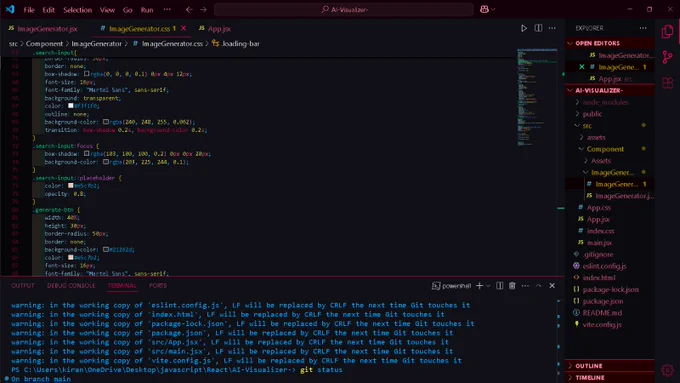
Task: Close the terminal panel
Action: [x=552, y=285]
